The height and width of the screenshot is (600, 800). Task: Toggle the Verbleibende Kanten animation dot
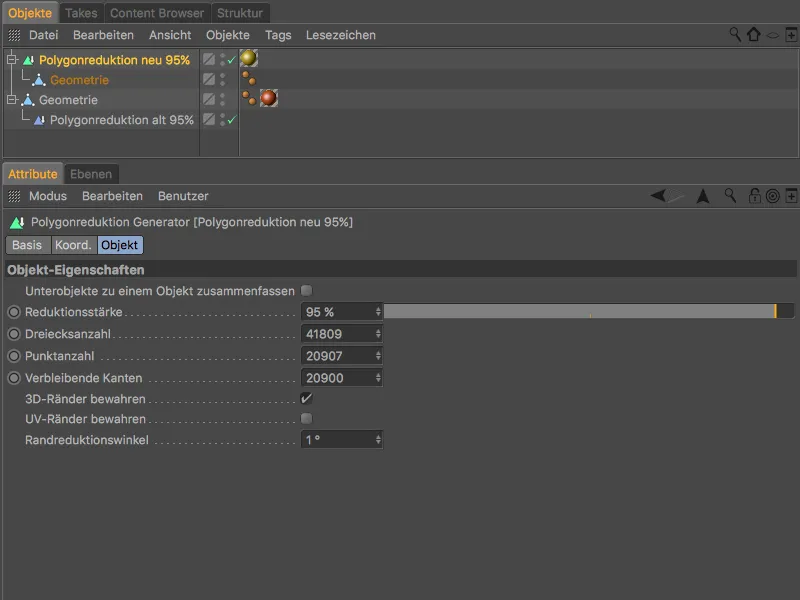tap(14, 378)
